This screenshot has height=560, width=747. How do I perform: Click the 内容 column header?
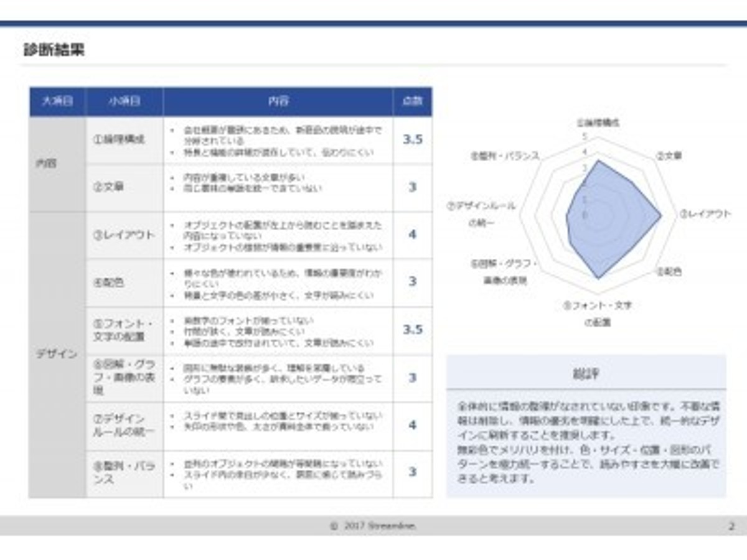click(x=278, y=101)
